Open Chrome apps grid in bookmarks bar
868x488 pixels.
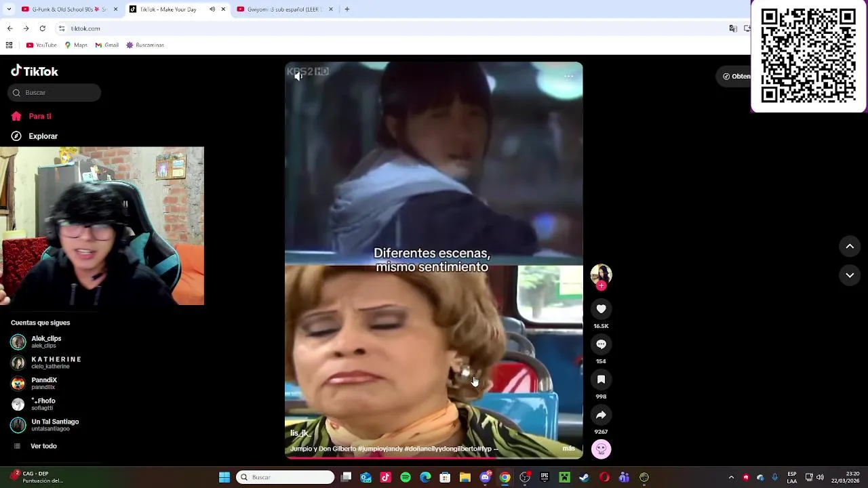pos(9,45)
